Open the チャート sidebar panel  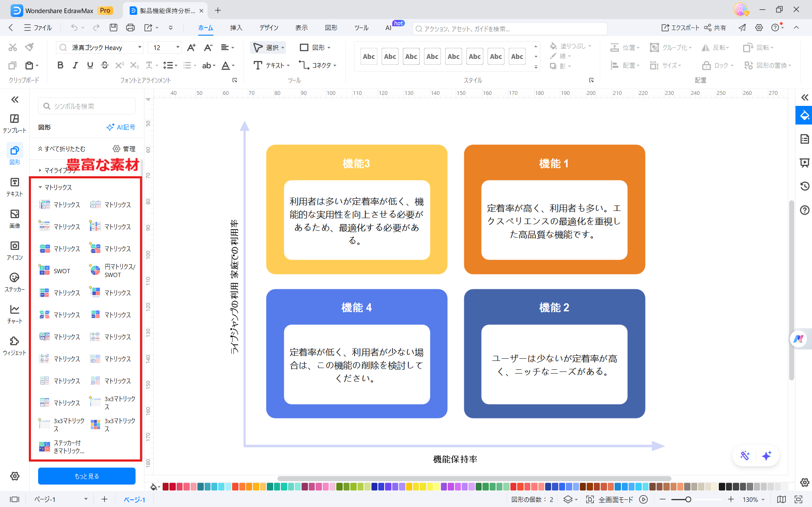pyautogui.click(x=14, y=314)
